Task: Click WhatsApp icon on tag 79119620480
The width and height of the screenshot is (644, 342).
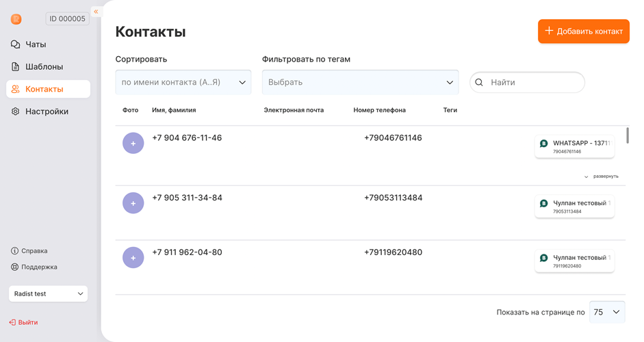Action: [544, 258]
